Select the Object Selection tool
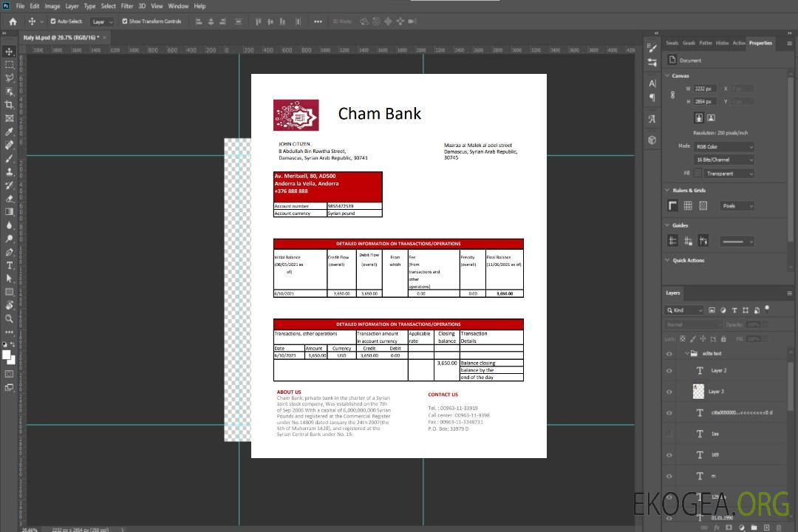Image resolution: width=798 pixels, height=532 pixels. pos(9,92)
